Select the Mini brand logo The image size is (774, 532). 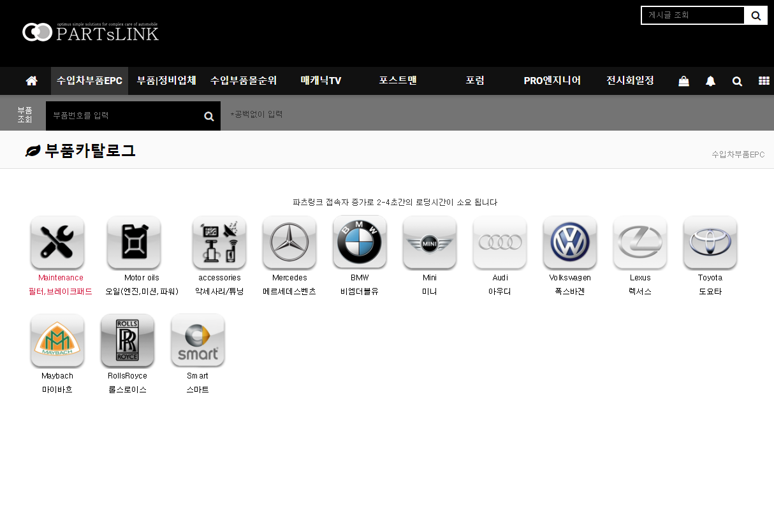(x=430, y=243)
